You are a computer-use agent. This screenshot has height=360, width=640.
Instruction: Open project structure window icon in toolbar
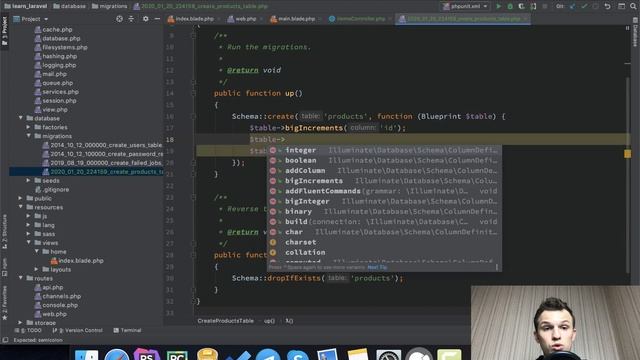621,6
